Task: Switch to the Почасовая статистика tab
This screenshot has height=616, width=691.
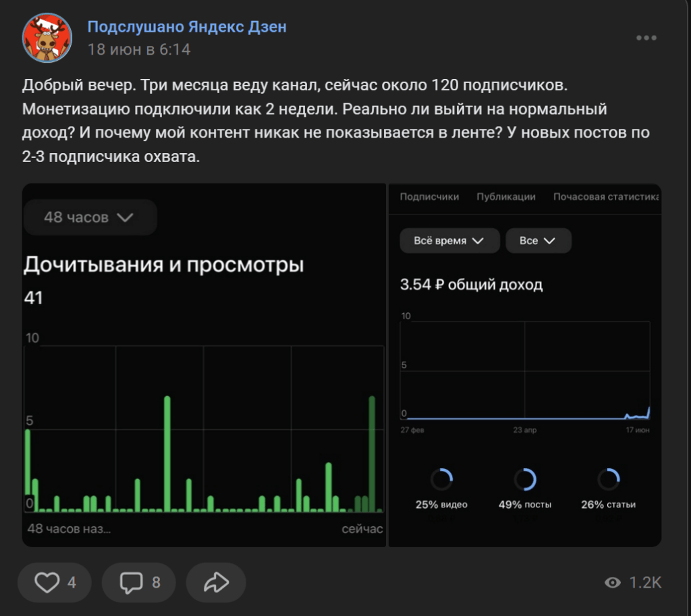Action: [606, 197]
